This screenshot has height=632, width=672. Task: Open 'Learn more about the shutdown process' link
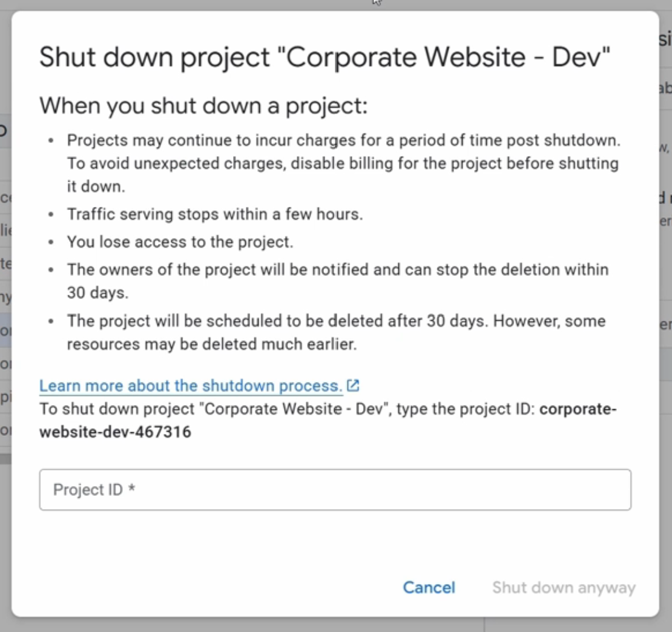(x=191, y=386)
